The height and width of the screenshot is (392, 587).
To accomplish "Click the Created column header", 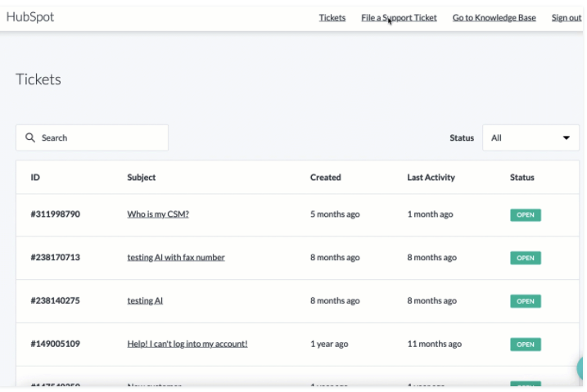I will click(325, 178).
